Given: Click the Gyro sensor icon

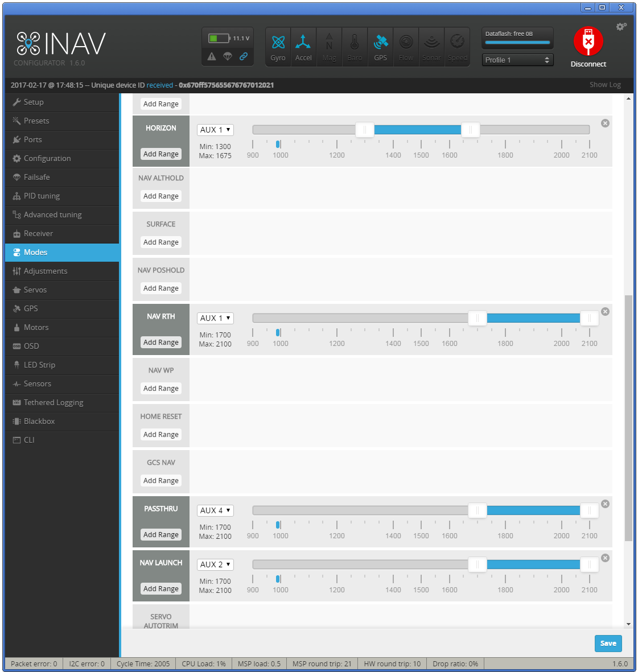Looking at the screenshot, I should 278,47.
